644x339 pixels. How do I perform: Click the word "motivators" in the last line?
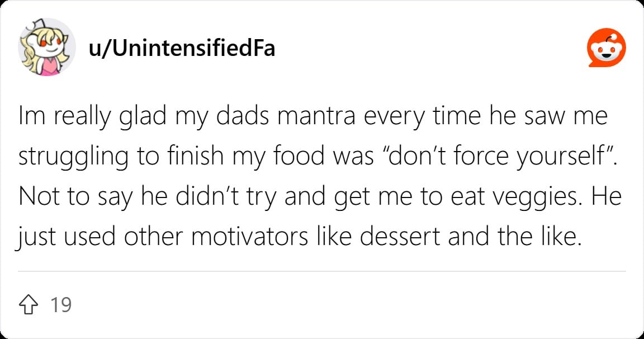tap(250, 237)
